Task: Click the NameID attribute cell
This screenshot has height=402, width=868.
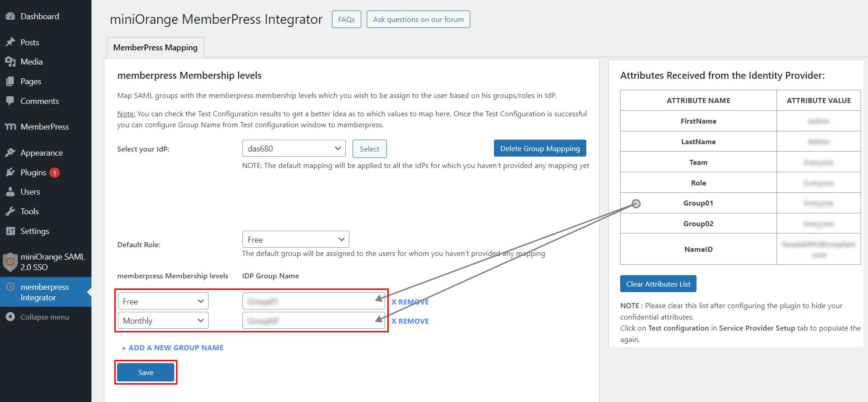Action: pos(698,249)
